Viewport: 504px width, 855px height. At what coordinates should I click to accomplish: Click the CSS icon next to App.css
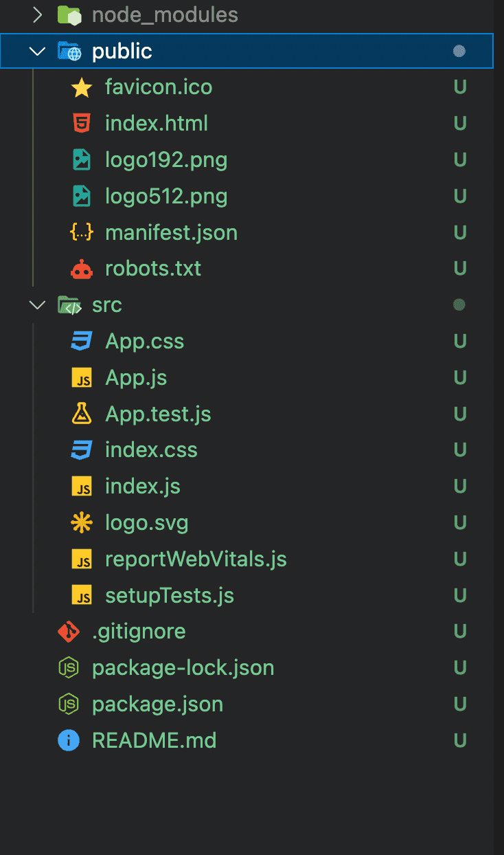82,342
